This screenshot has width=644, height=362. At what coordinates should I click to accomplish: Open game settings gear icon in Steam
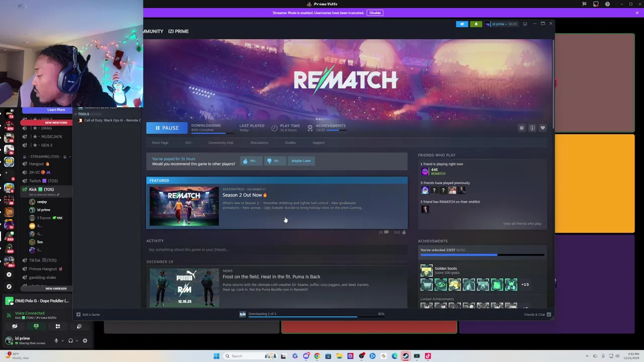point(522,128)
